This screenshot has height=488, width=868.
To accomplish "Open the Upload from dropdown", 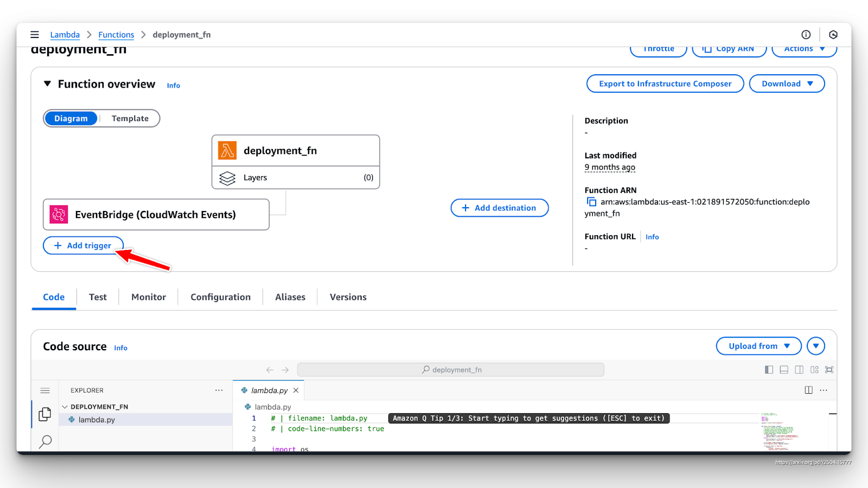I will coord(758,346).
